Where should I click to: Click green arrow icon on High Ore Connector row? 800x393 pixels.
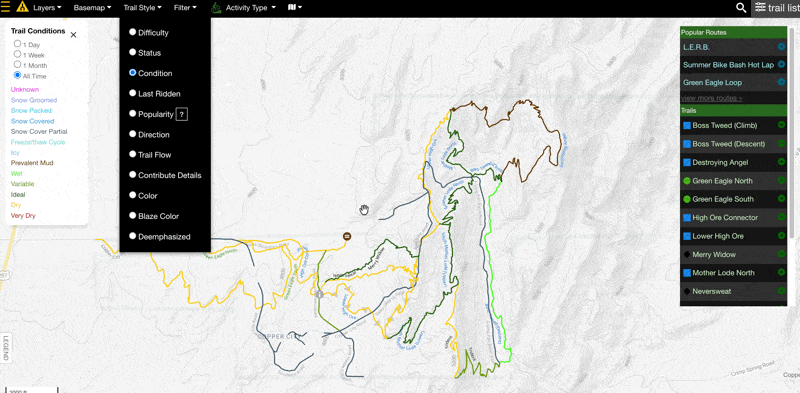(x=781, y=217)
